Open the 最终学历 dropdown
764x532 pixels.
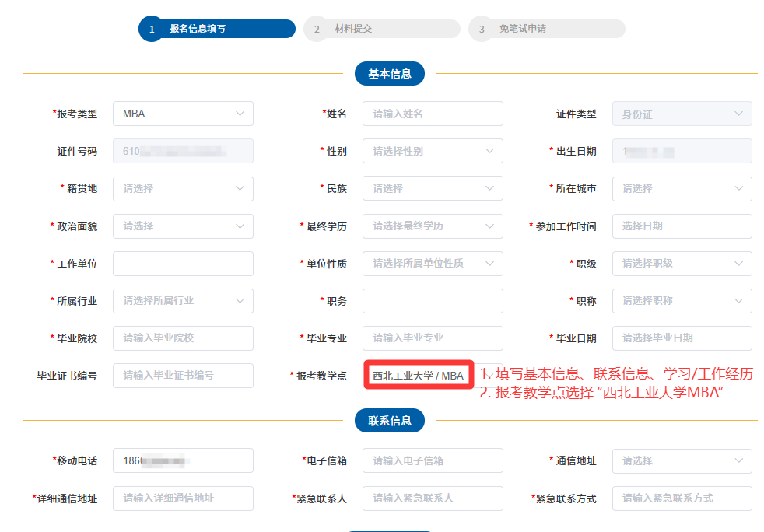pos(432,226)
